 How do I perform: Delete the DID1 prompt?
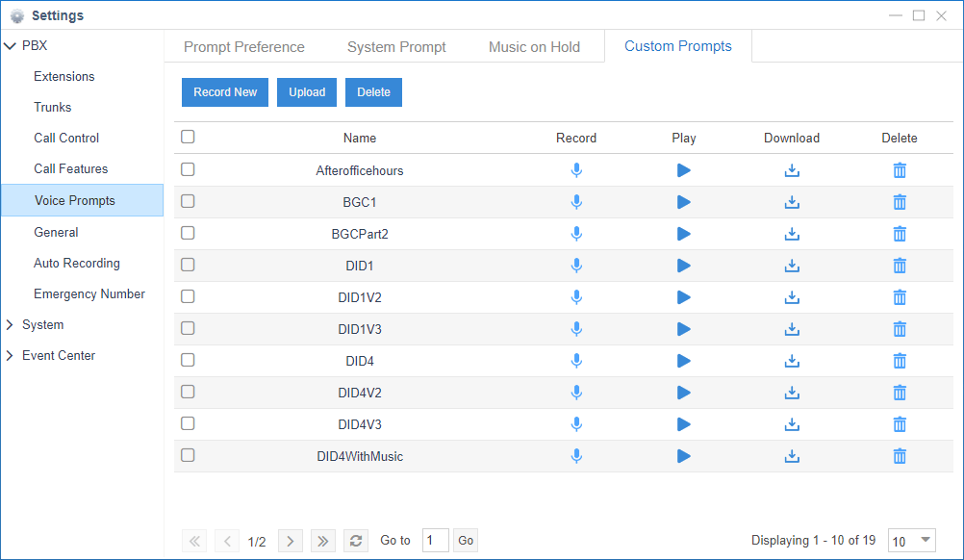900,266
